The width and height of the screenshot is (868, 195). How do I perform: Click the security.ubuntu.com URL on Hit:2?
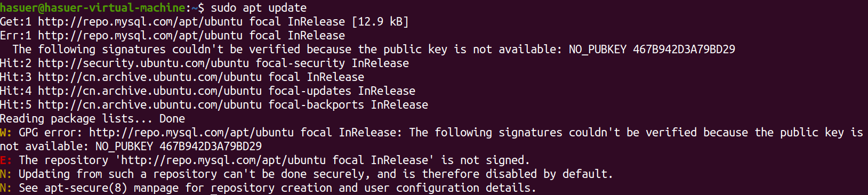pyautogui.click(x=143, y=63)
